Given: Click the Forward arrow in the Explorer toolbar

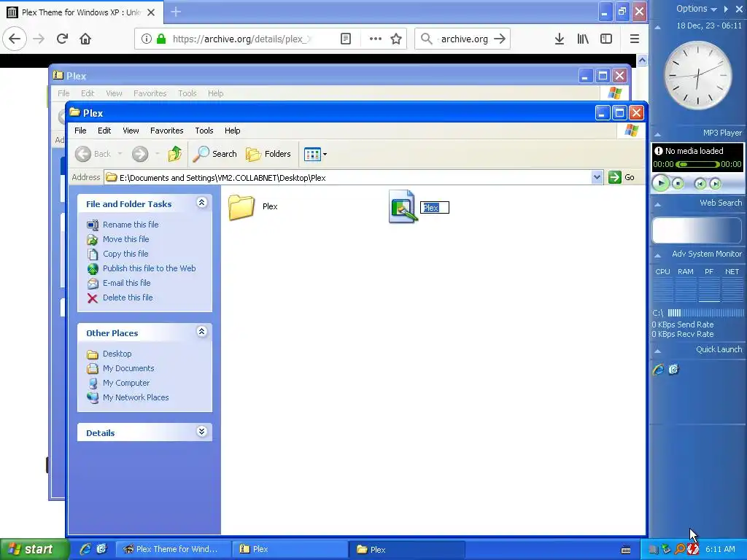Looking at the screenshot, I should pos(139,154).
